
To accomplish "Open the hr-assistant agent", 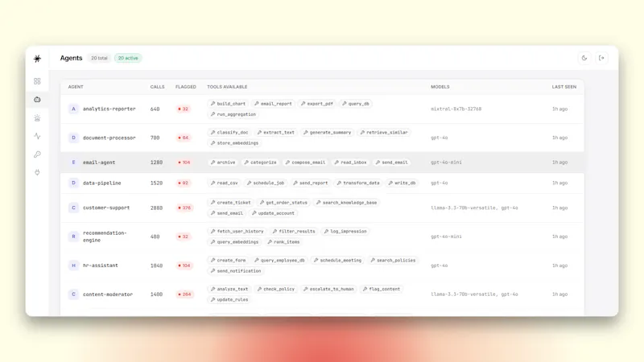I will click(100, 265).
